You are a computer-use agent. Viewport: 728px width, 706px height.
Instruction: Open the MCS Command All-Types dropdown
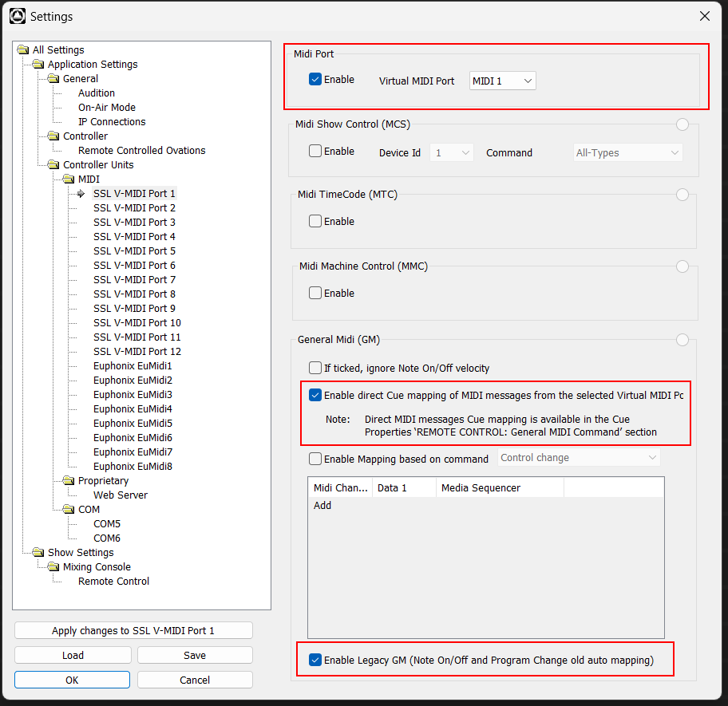pyautogui.click(x=627, y=152)
